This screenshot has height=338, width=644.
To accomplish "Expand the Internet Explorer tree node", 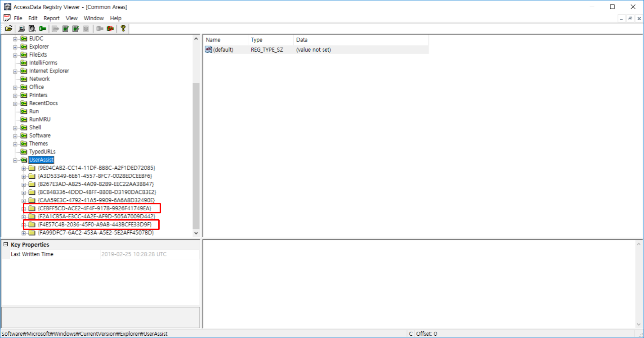I will point(15,71).
